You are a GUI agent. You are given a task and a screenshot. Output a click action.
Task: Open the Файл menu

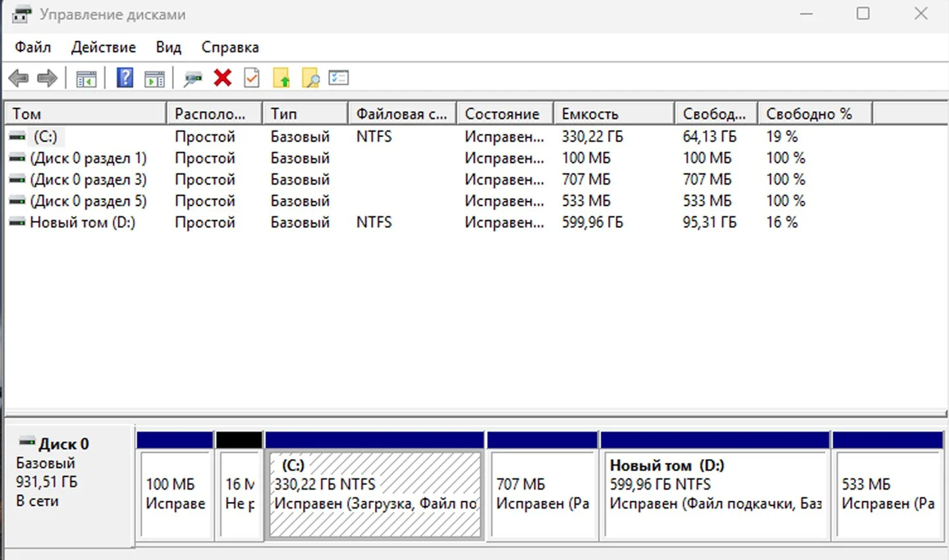(x=33, y=47)
